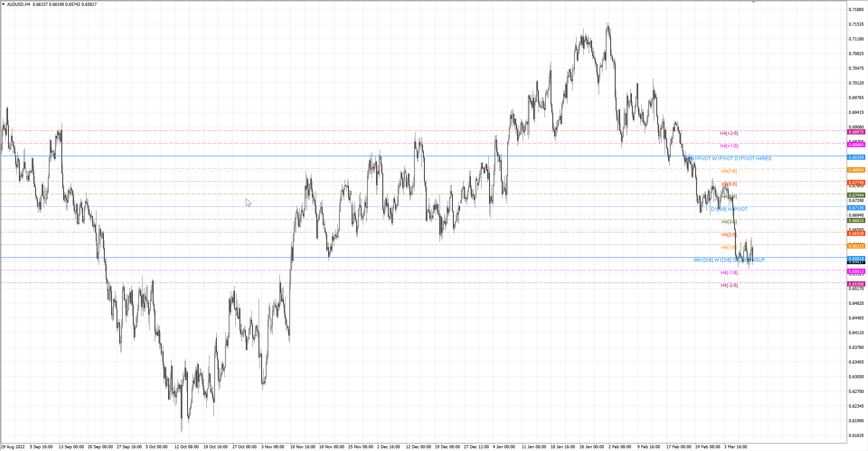The height and width of the screenshot is (451, 868).
Task: Click the 0.68970 magenta price tag
Action: point(856,132)
